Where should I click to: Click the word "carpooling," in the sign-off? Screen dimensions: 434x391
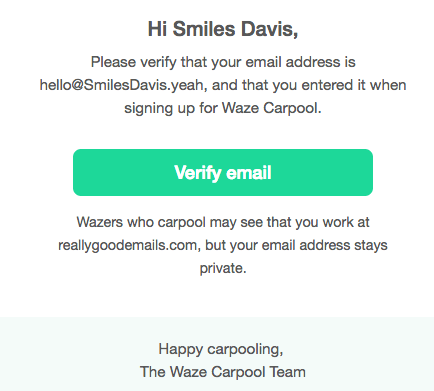point(245,349)
